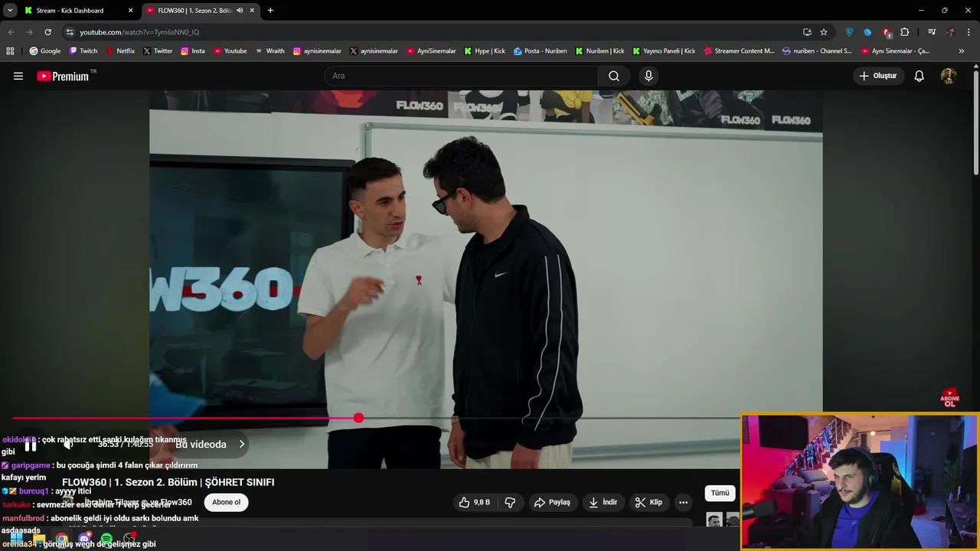Open Discord from the taskbar
The width and height of the screenshot is (980, 551).
pos(84,539)
